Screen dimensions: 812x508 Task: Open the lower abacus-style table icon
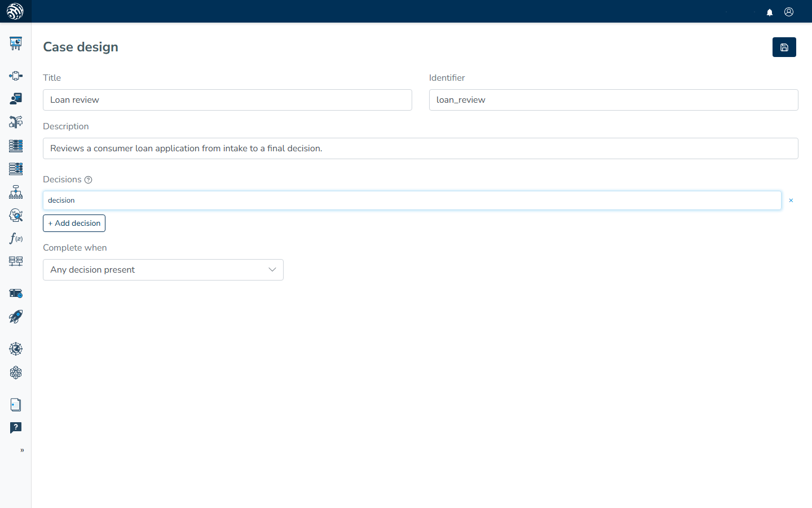tap(16, 168)
